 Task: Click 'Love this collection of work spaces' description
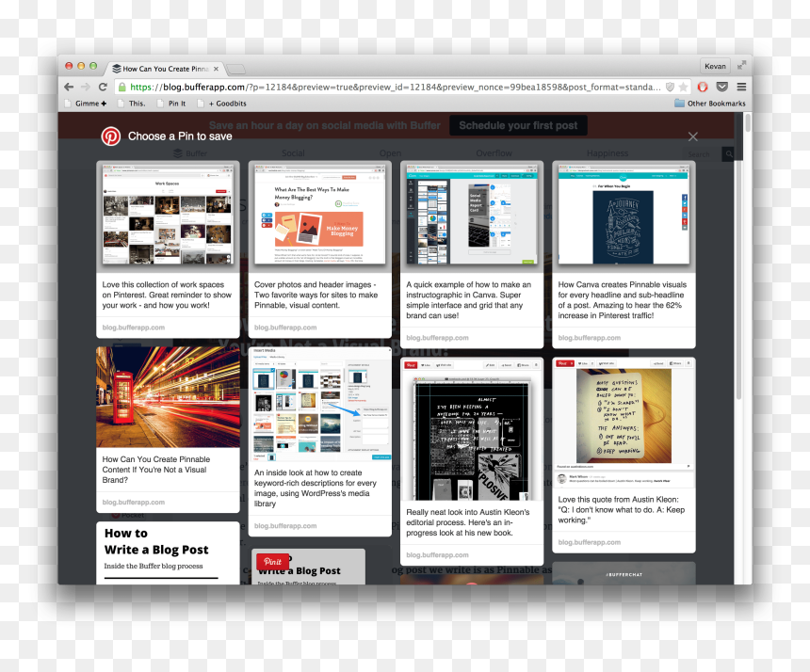pyautogui.click(x=167, y=295)
